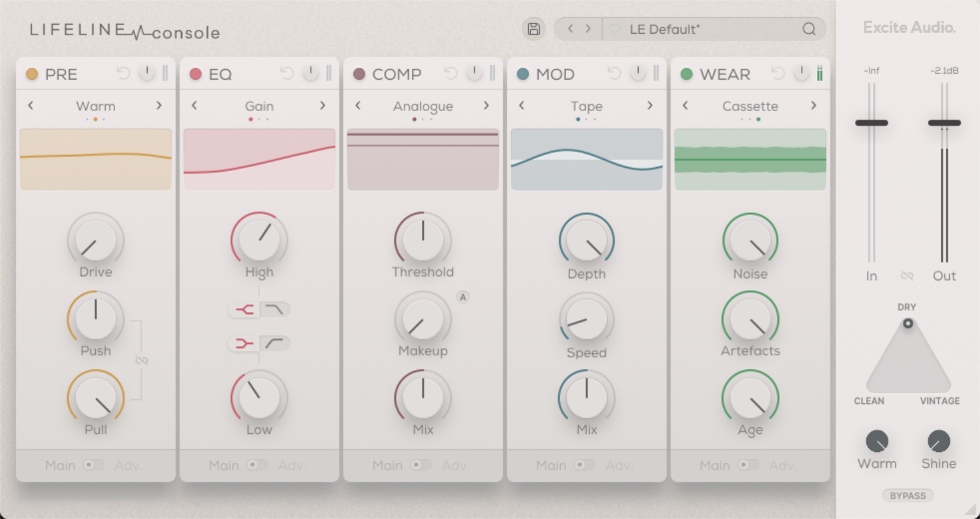
Task: Click the Threshold knob in COMP
Action: [x=423, y=241]
